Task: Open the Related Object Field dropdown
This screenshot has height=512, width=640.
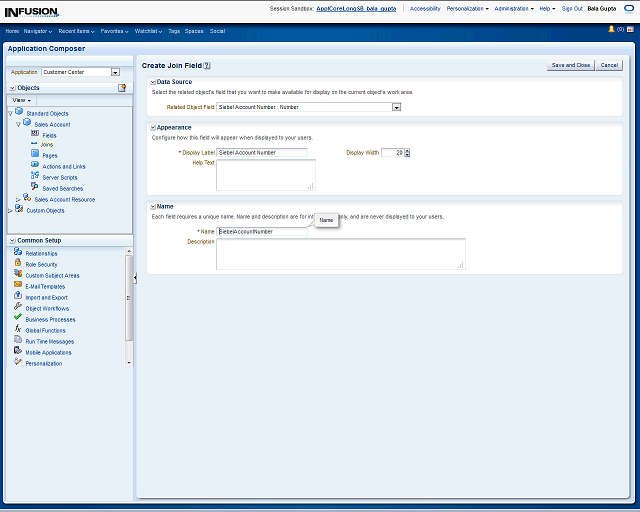Action: [396, 107]
